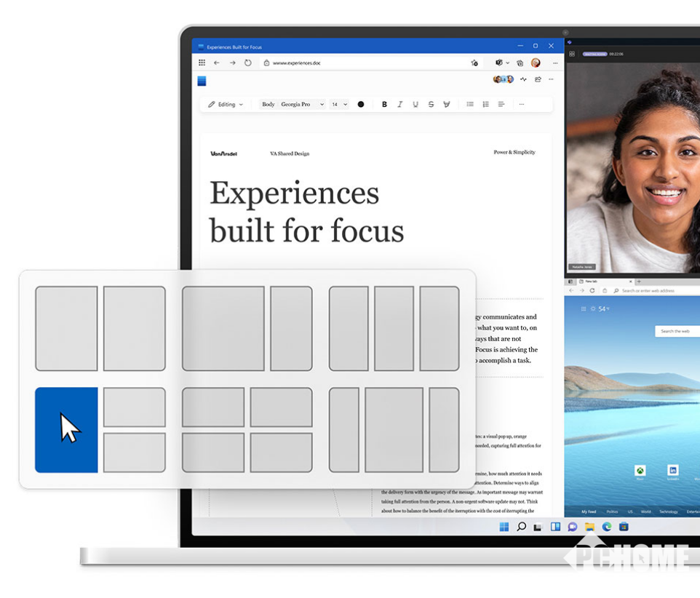The width and height of the screenshot is (700, 598).
Task: Open the Microsoft Store from the taskbar
Action: [623, 527]
